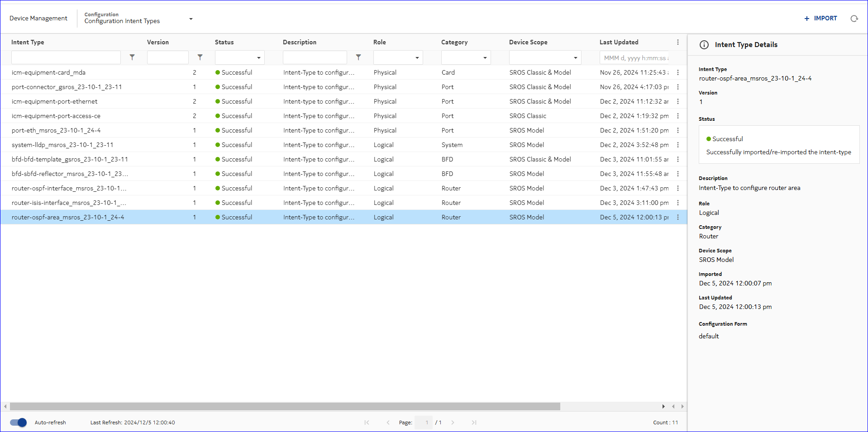Open row actions for system-lldp_msros_23-10-1_23-11

click(677, 145)
